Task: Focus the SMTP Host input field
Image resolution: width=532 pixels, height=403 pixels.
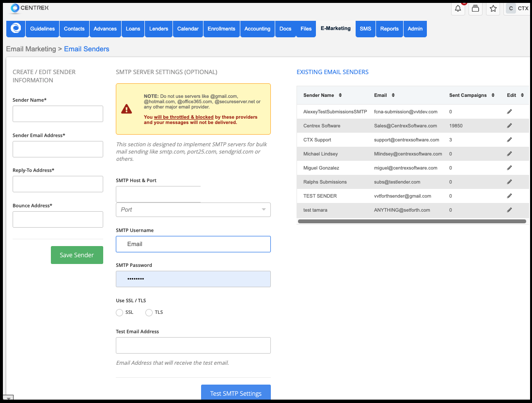Action: point(158,194)
